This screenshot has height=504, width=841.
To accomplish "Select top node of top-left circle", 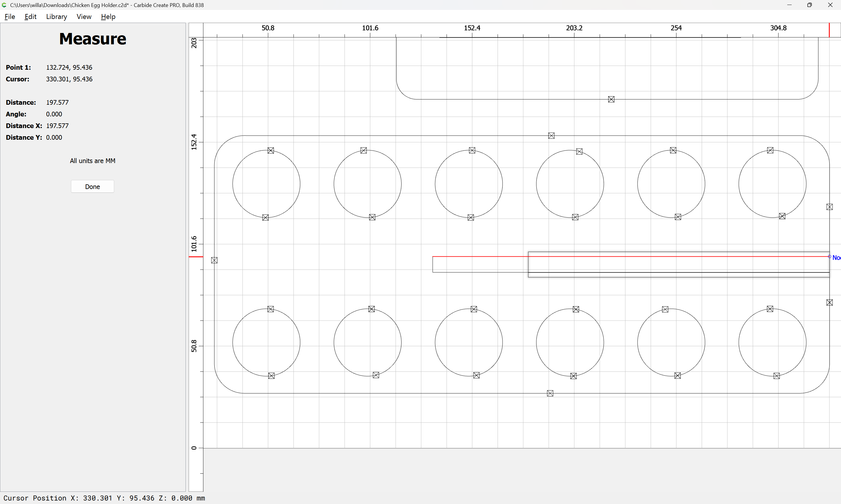I will 271,150.
